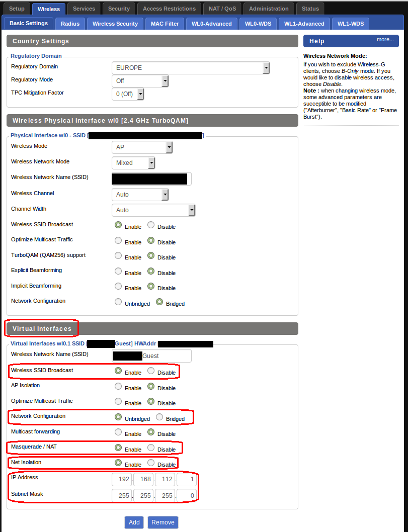Set guest Network Configuration to Bridged
This screenshot has height=532, width=408.
point(159,417)
